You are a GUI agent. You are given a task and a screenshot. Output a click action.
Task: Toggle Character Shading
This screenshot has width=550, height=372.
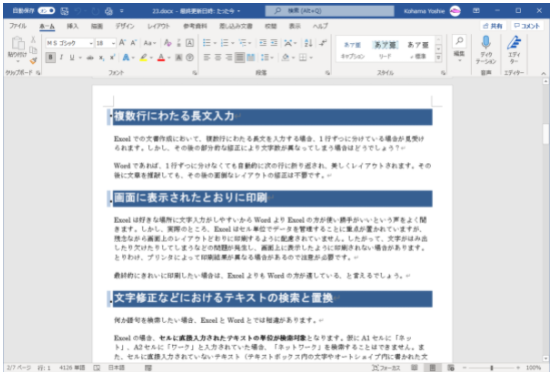[x=179, y=58]
